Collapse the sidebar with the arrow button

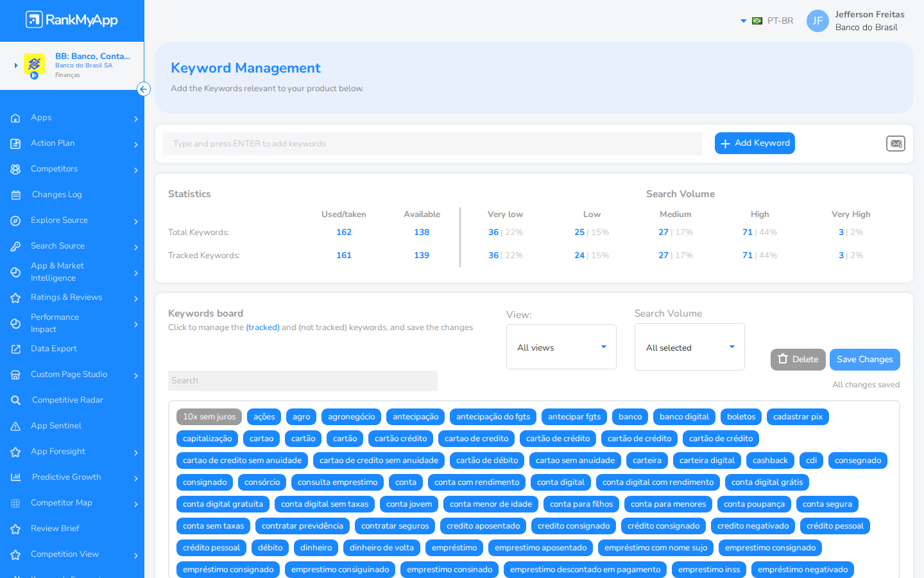click(144, 89)
